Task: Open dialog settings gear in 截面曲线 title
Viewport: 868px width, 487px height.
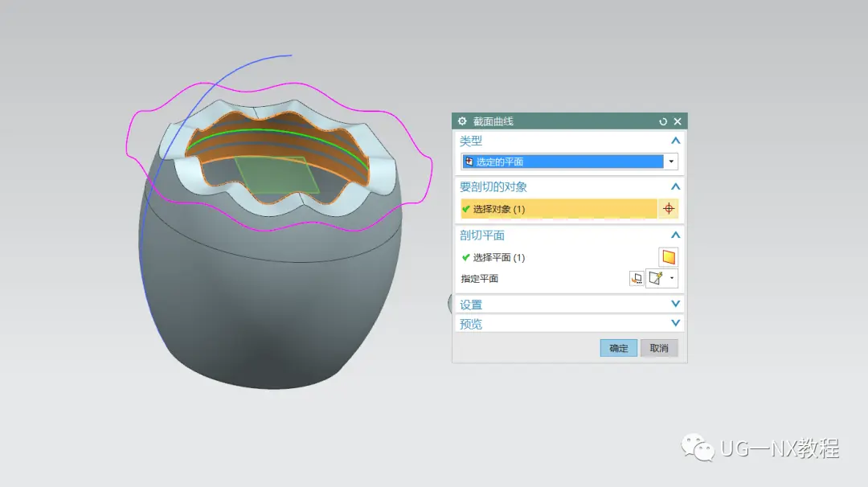Action: [x=462, y=121]
